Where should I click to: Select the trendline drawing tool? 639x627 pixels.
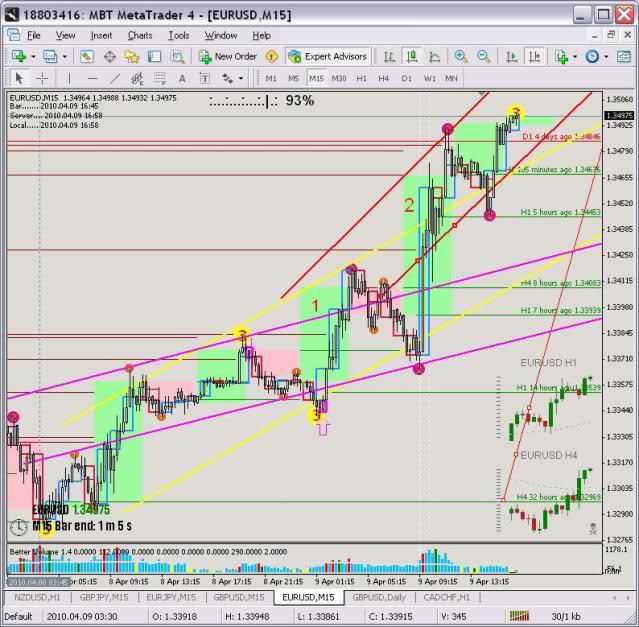(115, 78)
